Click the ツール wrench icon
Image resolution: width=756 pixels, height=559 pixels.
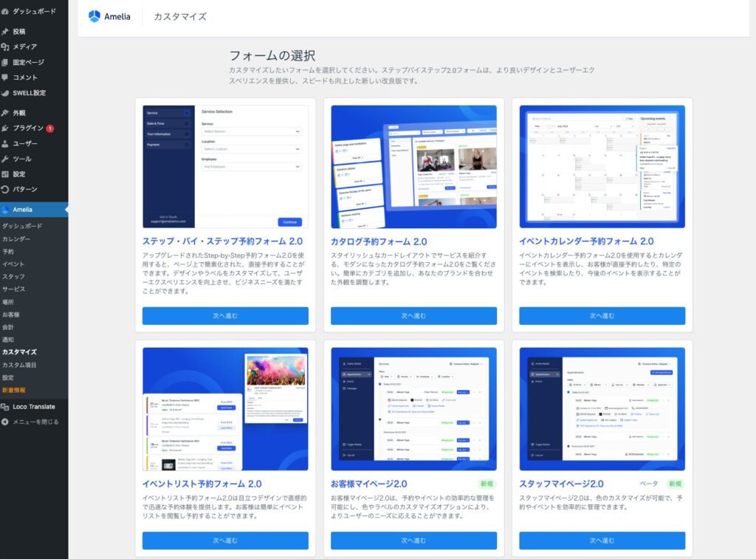(6, 159)
